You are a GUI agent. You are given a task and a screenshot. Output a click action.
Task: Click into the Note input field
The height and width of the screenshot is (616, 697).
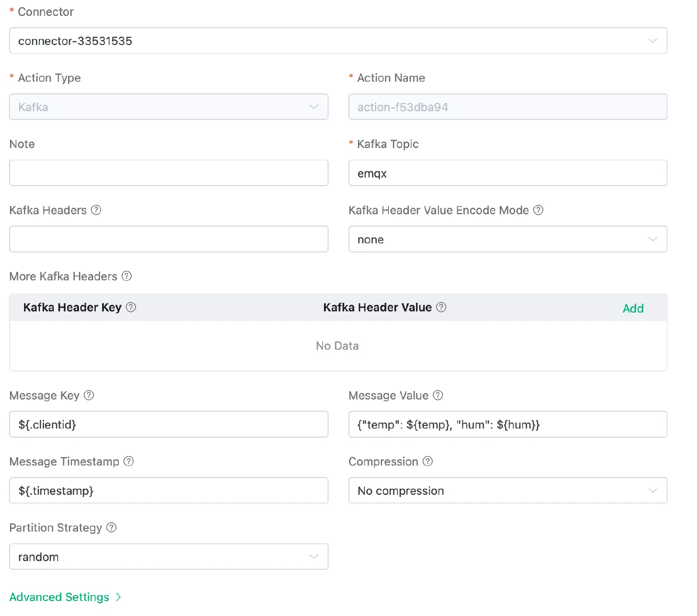coord(168,173)
